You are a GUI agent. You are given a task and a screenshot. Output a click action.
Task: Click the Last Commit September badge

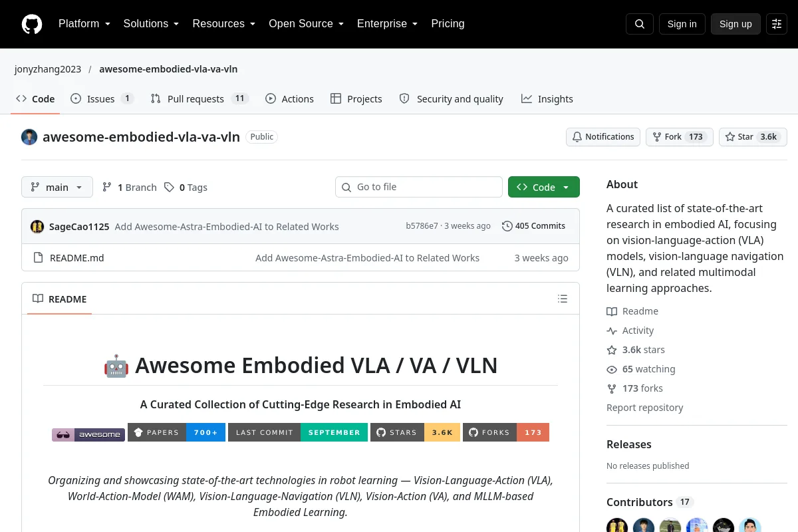(x=298, y=432)
